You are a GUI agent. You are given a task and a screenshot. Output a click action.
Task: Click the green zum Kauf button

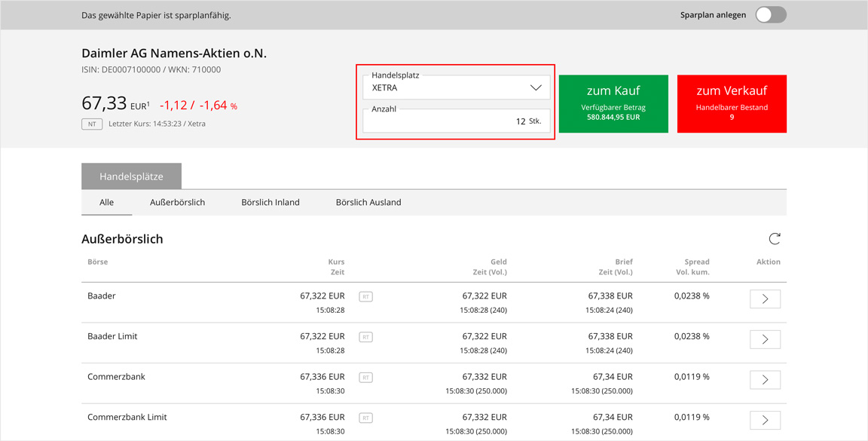pos(613,103)
